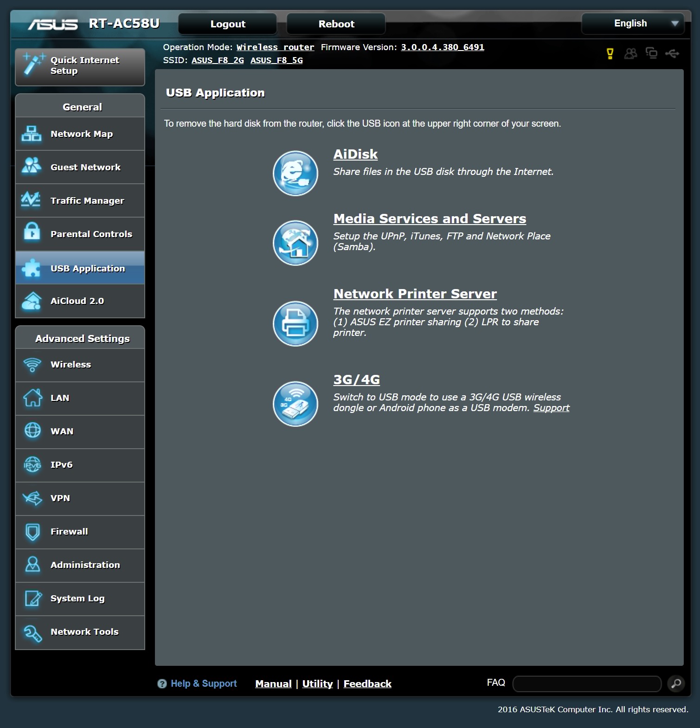Click into the FAQ search field
This screenshot has height=728, width=700.
pos(587,683)
